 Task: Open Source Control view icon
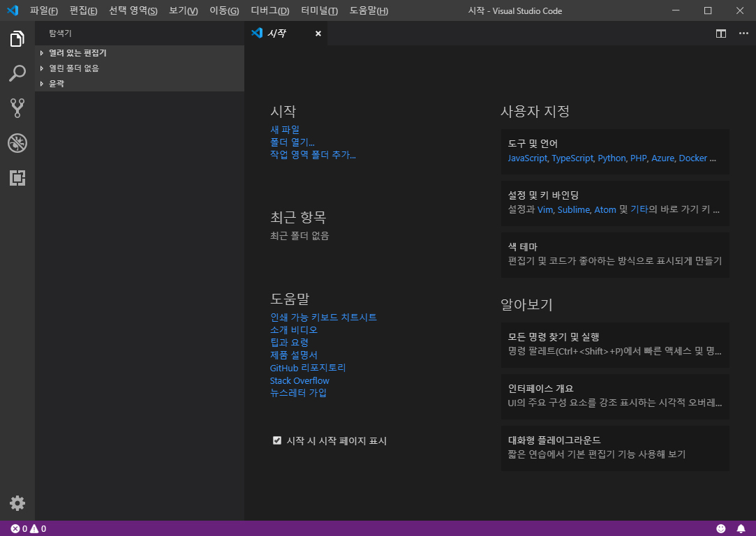pos(17,108)
